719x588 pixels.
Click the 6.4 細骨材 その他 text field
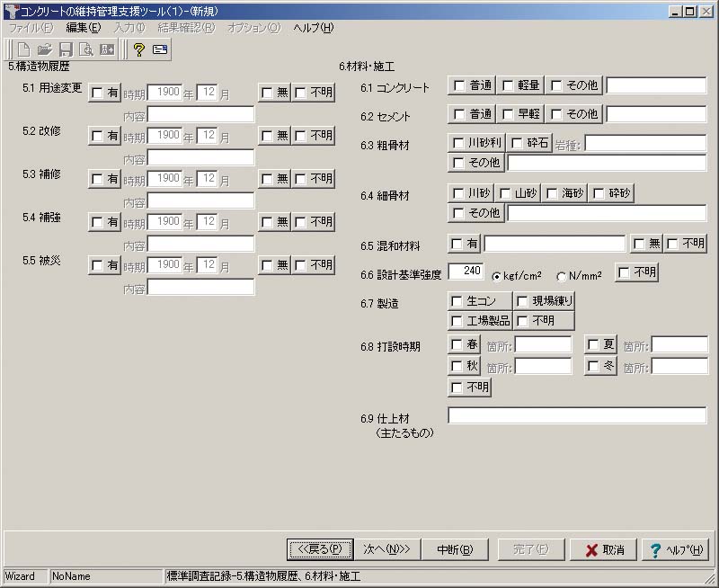click(608, 213)
